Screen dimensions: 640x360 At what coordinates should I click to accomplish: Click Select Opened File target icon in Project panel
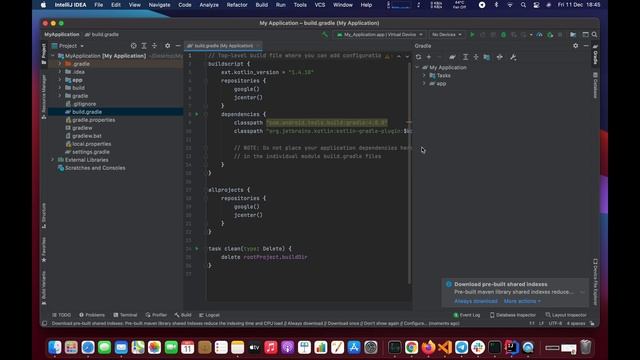tap(133, 46)
